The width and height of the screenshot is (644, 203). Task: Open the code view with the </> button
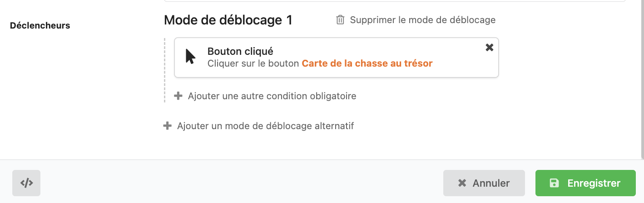(x=26, y=183)
